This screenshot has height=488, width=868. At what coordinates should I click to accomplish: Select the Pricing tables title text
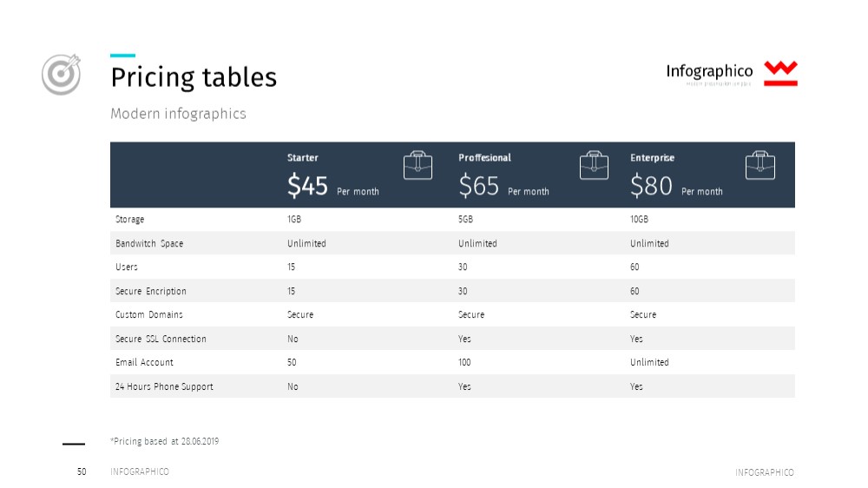point(194,77)
